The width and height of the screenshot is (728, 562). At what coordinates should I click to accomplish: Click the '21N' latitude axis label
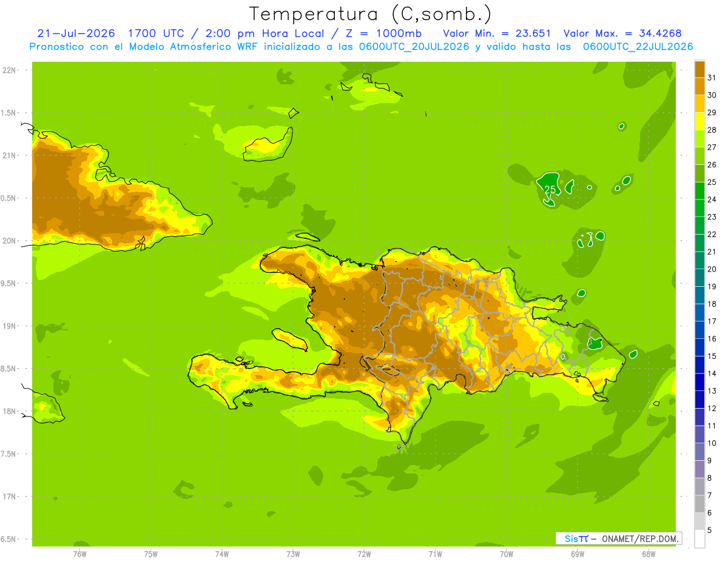8,156
